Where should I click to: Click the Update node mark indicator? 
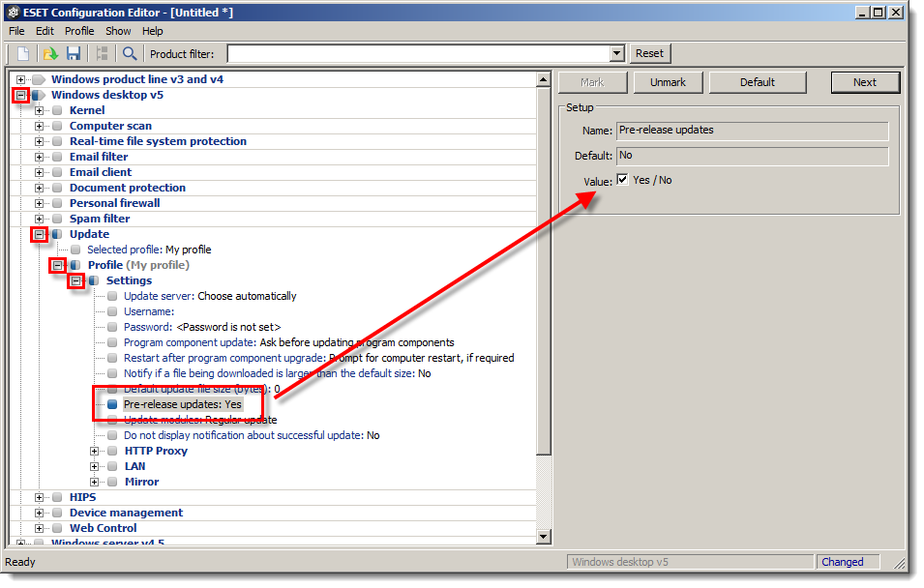pyautogui.click(x=57, y=234)
